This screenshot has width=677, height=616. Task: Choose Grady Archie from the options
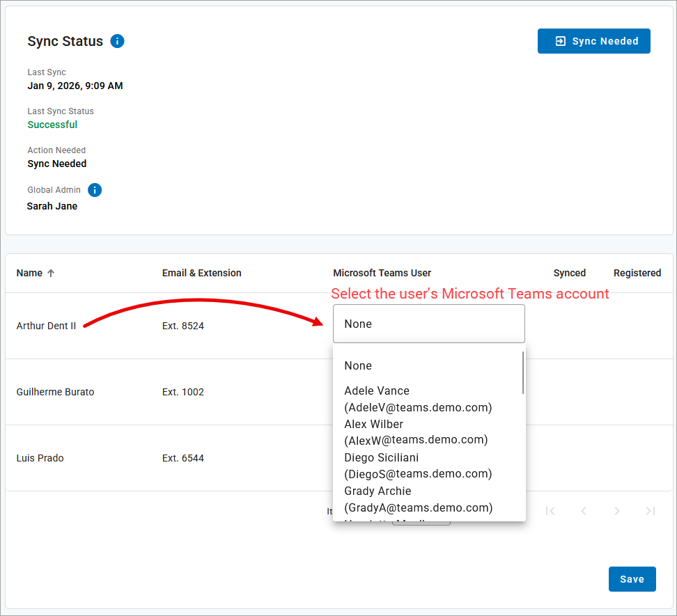pyautogui.click(x=418, y=499)
